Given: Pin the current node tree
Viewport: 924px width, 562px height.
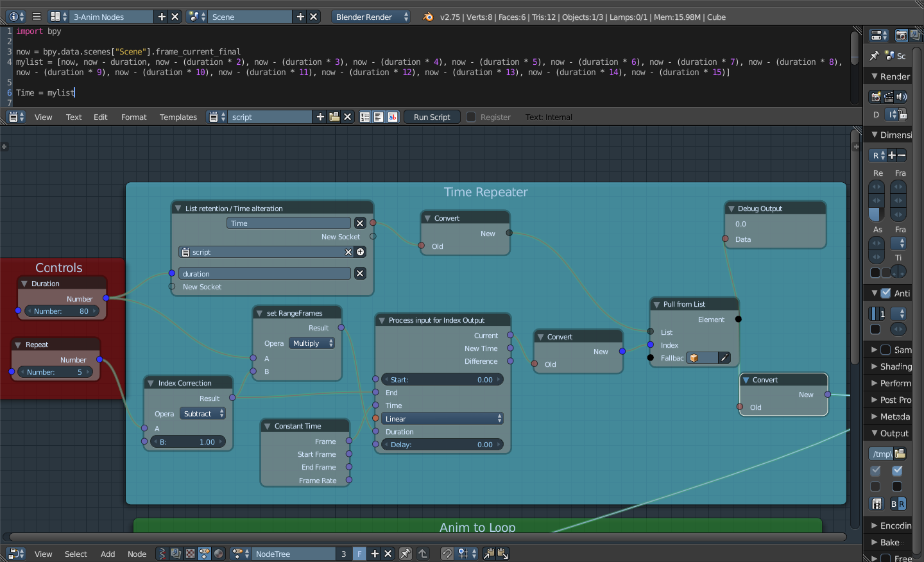Looking at the screenshot, I should [406, 554].
